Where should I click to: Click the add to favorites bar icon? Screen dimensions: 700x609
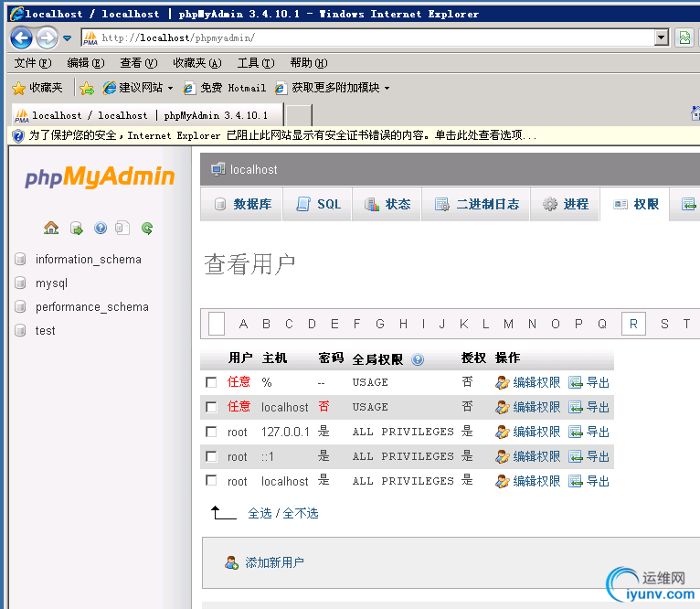(87, 88)
